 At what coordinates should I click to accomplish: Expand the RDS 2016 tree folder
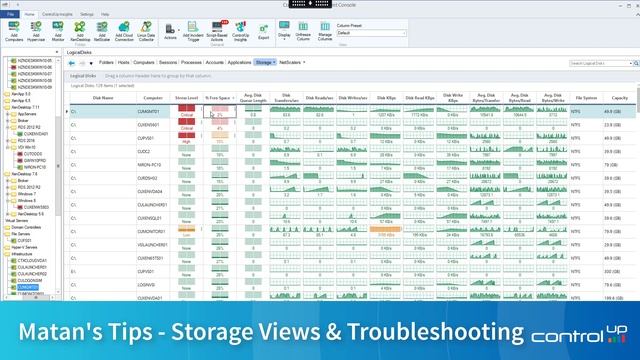[x=8, y=140]
